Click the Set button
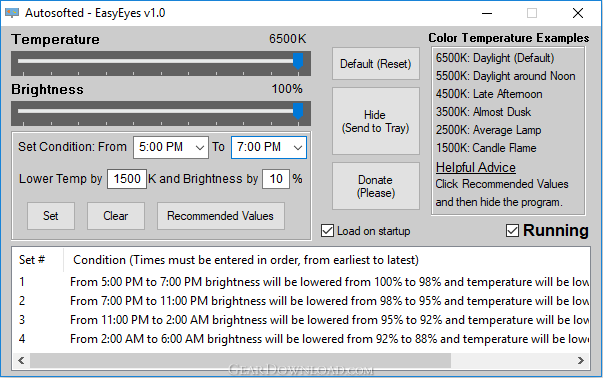Screen dimensions: 603x378 [51, 216]
